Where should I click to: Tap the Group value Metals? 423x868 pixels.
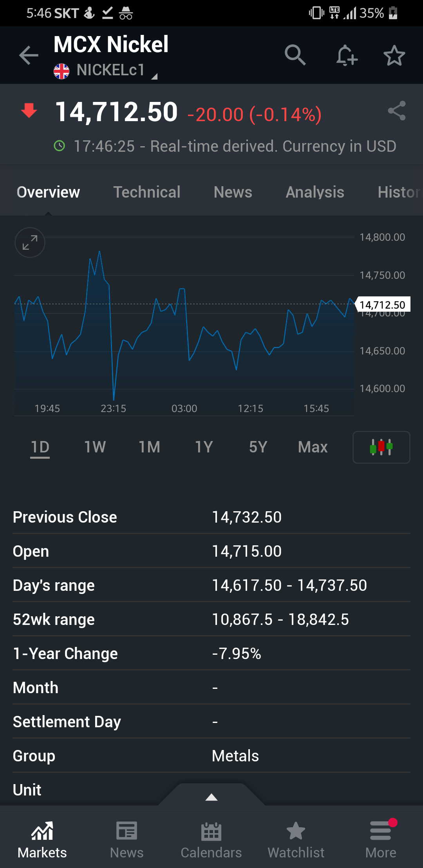click(x=235, y=756)
